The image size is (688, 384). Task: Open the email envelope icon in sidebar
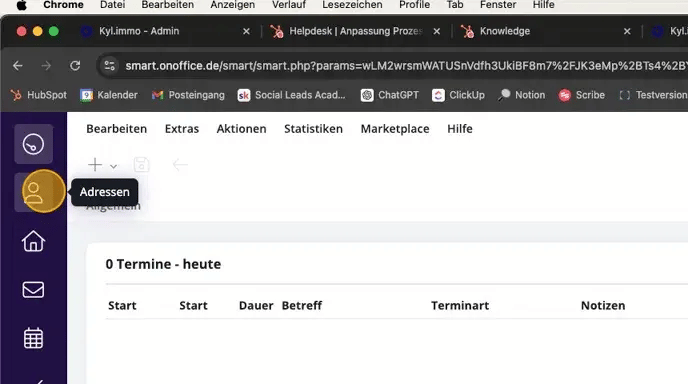[x=33, y=290]
